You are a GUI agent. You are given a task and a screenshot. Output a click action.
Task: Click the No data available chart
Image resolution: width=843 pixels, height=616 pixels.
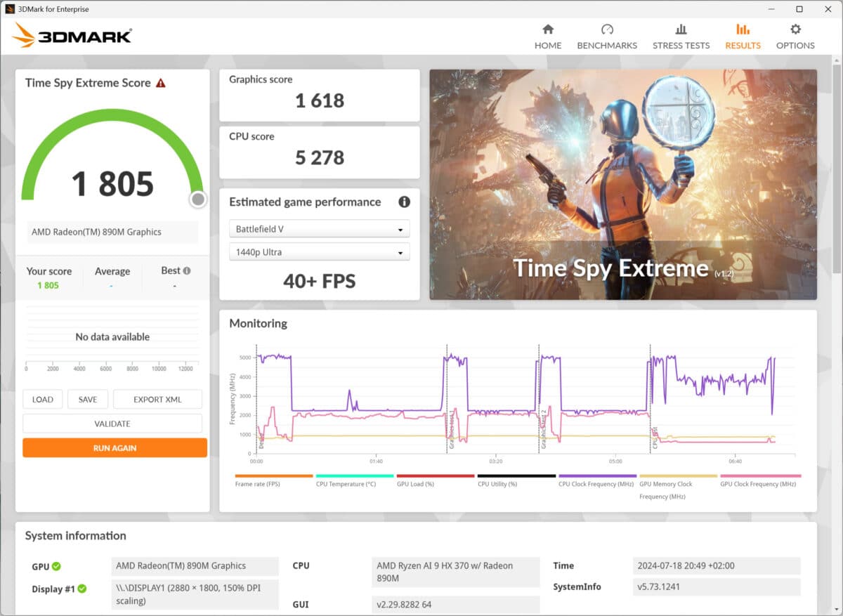[x=112, y=339]
